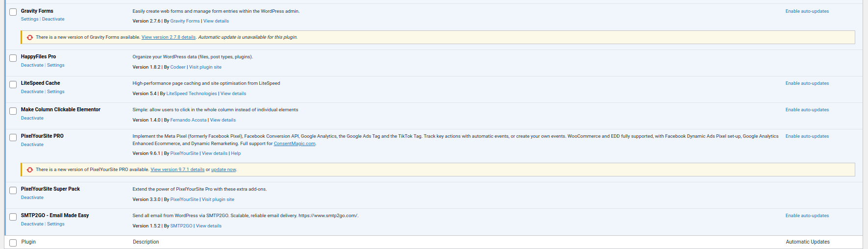The height and width of the screenshot is (249, 868).
Task: View version 2.7.8 details for Gravity Forms
Action: tap(168, 37)
